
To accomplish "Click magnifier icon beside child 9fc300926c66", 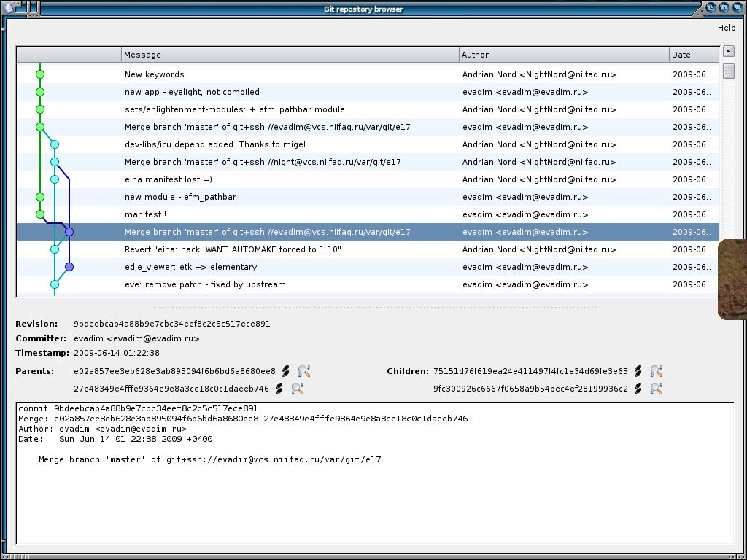I will pyautogui.click(x=656, y=389).
